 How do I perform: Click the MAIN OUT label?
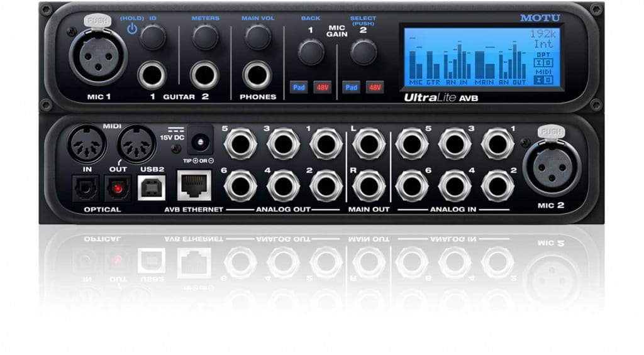tap(369, 209)
